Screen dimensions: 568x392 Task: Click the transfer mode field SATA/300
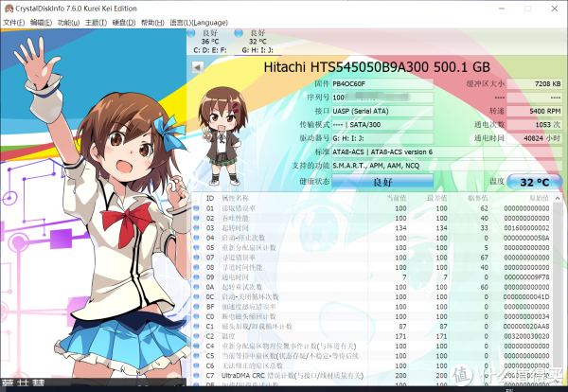point(382,125)
